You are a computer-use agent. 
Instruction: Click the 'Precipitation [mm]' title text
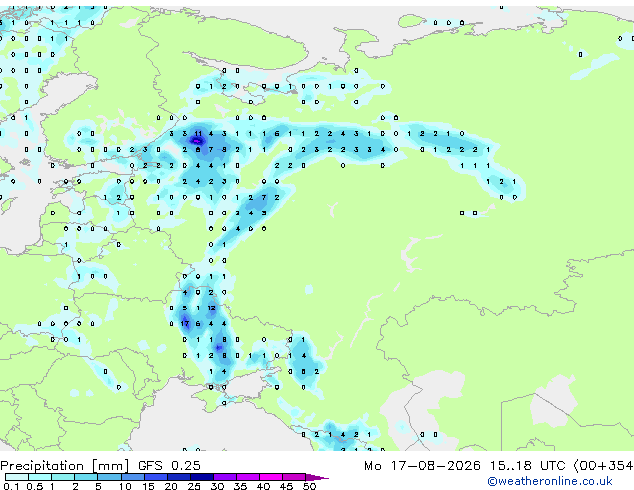[65, 466]
